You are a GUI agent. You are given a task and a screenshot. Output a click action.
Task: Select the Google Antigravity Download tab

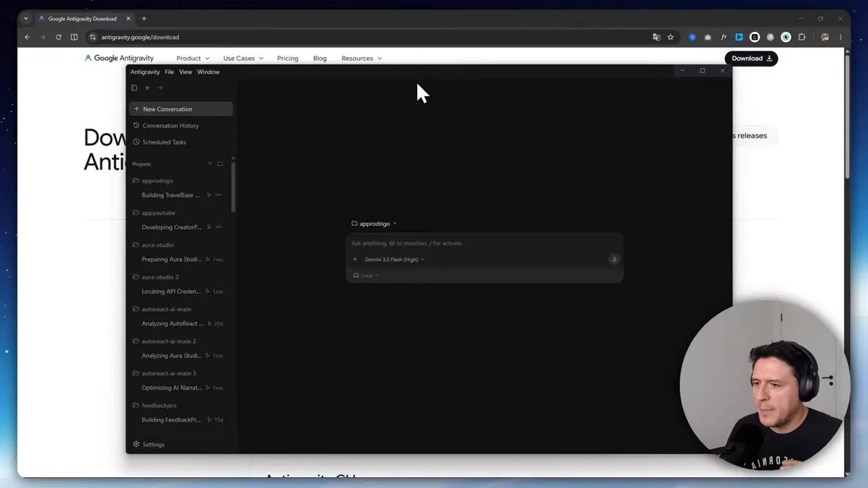(84, 18)
